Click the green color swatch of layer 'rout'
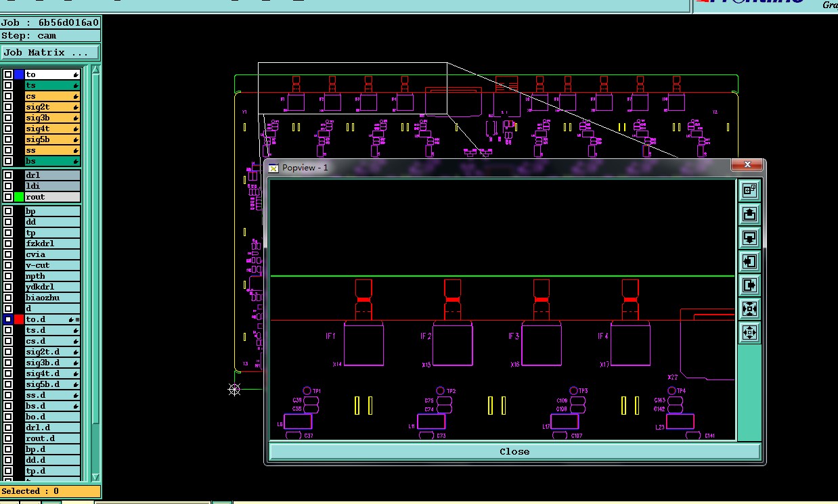Viewport: 838px width, 504px height. (x=19, y=197)
